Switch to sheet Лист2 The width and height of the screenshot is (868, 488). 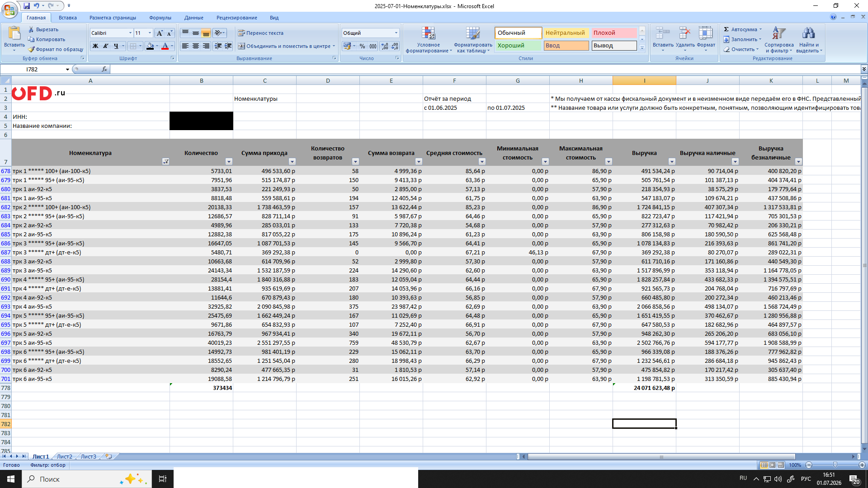pyautogui.click(x=64, y=457)
